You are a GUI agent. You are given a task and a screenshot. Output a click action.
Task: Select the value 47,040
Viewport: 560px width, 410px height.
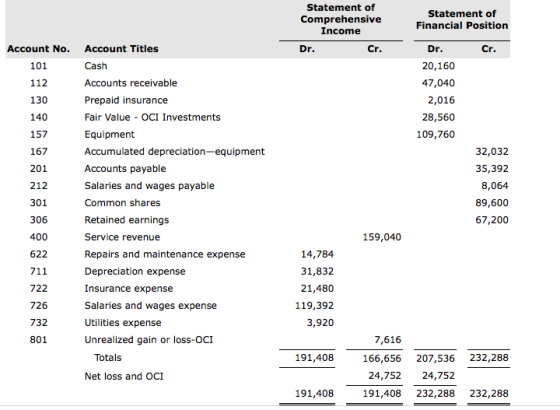(x=438, y=83)
